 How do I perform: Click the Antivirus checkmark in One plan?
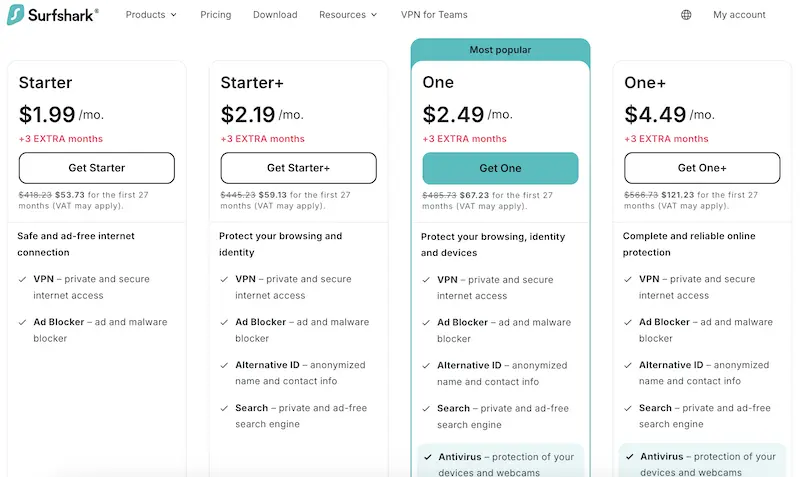click(x=427, y=457)
